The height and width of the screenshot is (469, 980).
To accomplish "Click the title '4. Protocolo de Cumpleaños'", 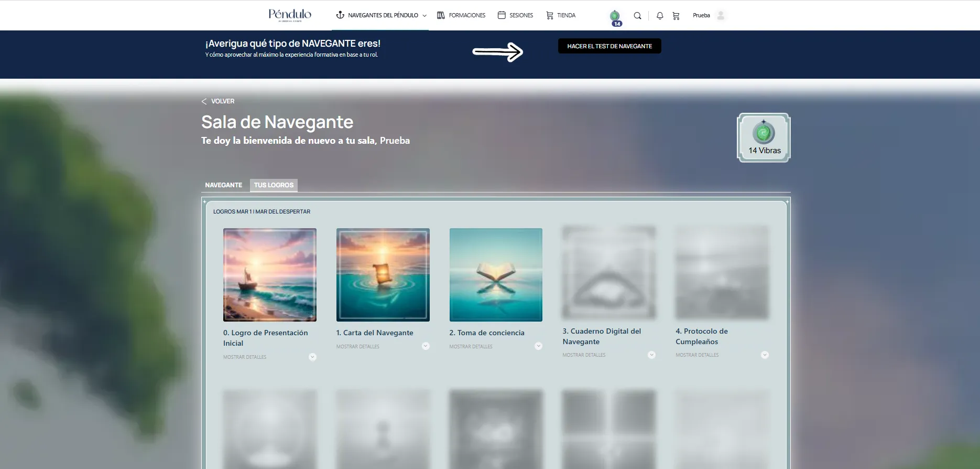I will [x=702, y=336].
